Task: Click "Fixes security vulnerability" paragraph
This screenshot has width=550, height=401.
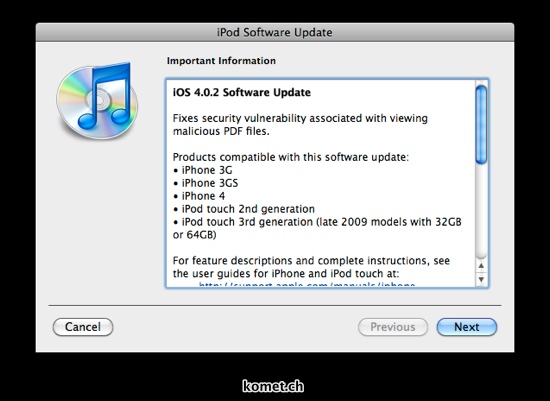Action: (300, 125)
